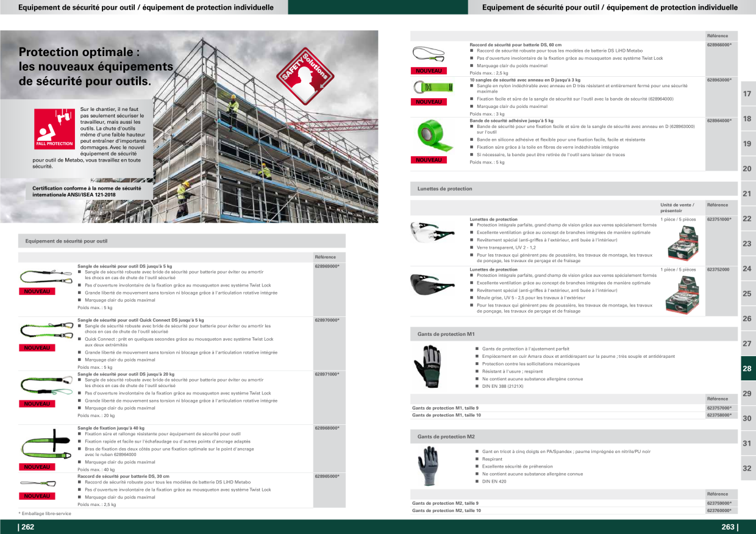The height and width of the screenshot is (534, 756).
Task: Click NOUVEAU badge under 30 cm battery connector
Action: point(38,496)
